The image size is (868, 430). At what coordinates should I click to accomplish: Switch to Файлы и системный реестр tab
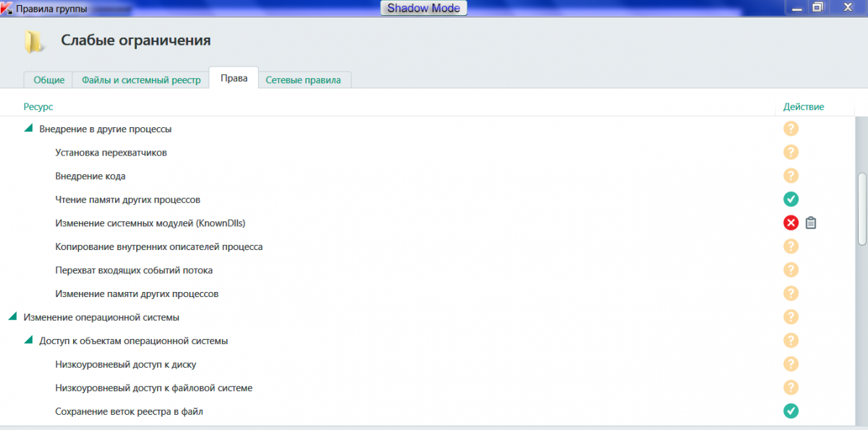(141, 79)
